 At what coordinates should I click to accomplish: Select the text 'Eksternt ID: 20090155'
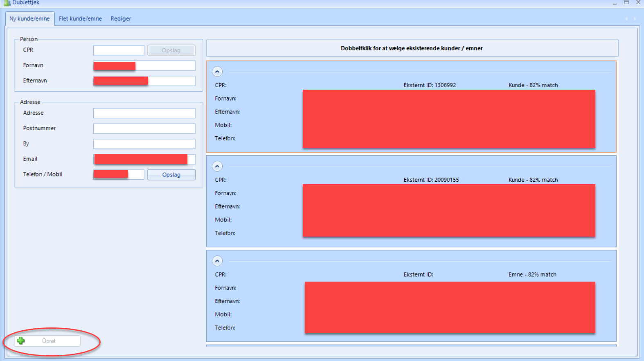point(431,180)
